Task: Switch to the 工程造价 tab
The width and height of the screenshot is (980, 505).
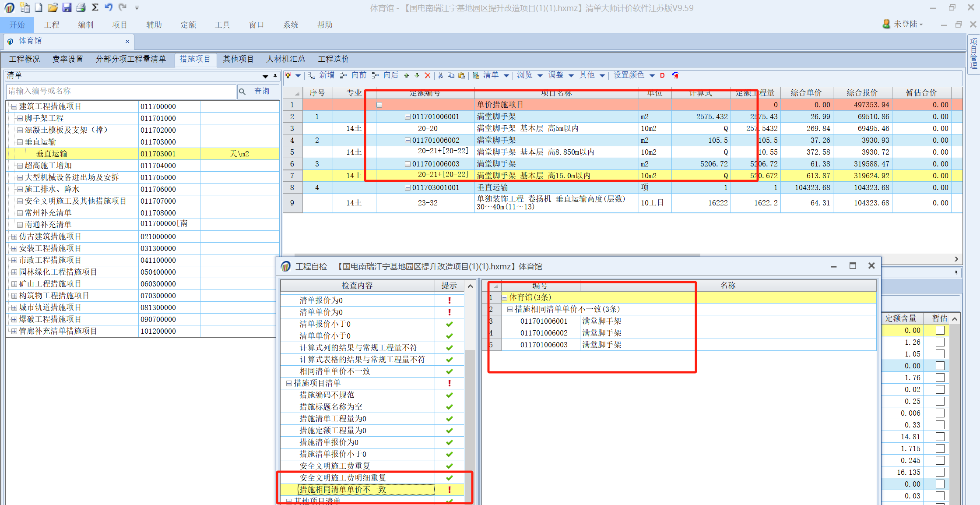Action: 334,59
